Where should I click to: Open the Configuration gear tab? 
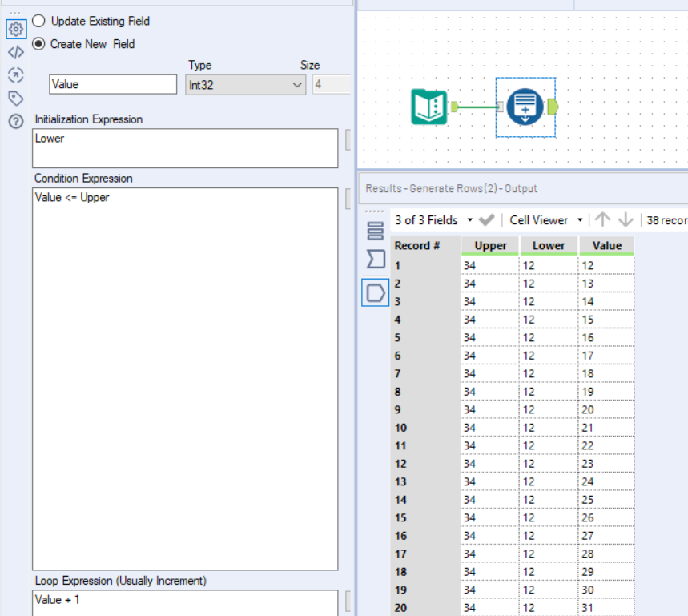click(x=15, y=30)
